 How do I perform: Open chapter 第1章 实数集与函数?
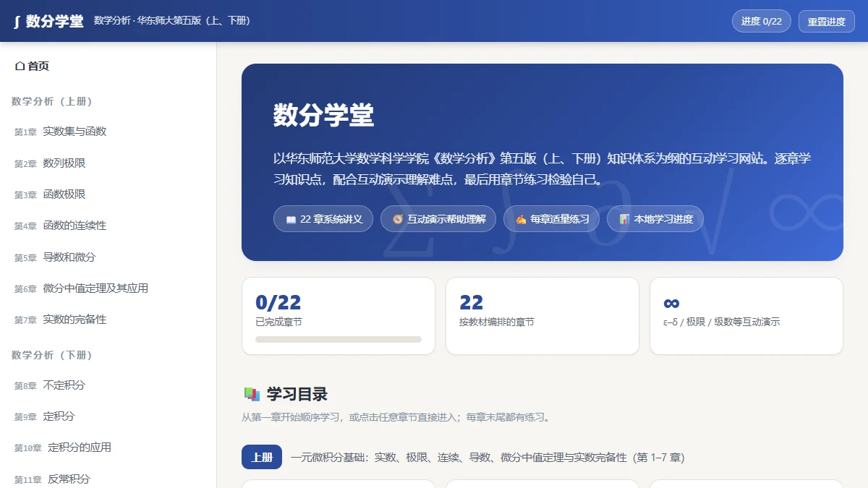(x=109, y=132)
